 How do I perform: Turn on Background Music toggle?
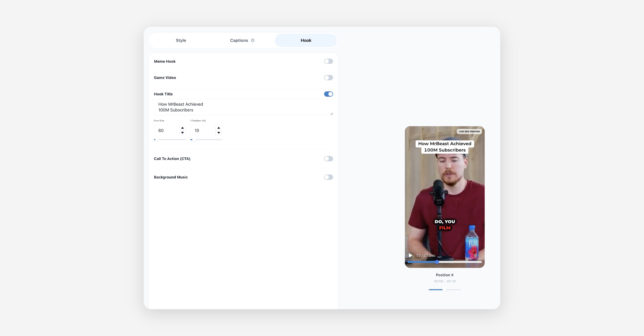pyautogui.click(x=328, y=177)
